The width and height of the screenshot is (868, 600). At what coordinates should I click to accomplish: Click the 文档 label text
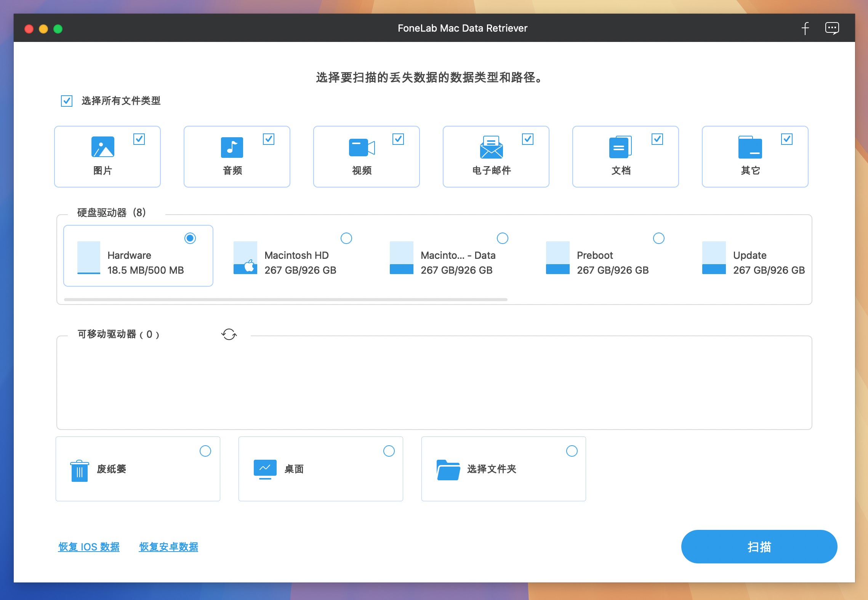[x=621, y=170]
